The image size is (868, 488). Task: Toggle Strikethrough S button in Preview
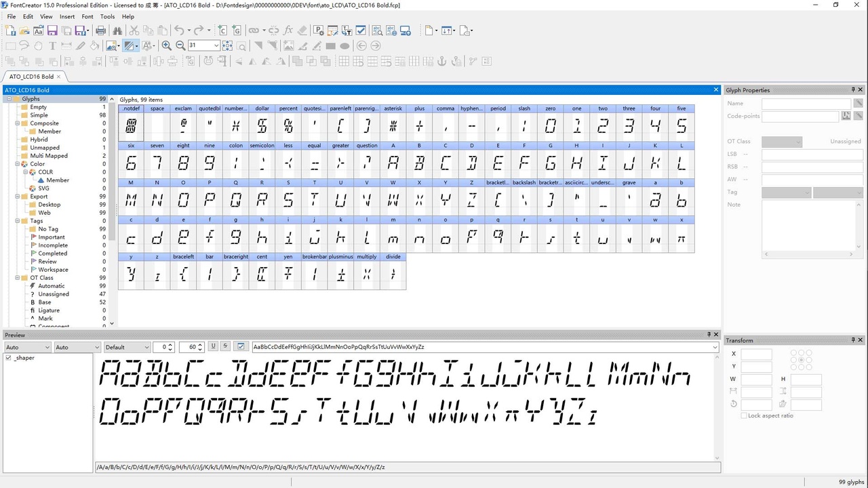225,346
